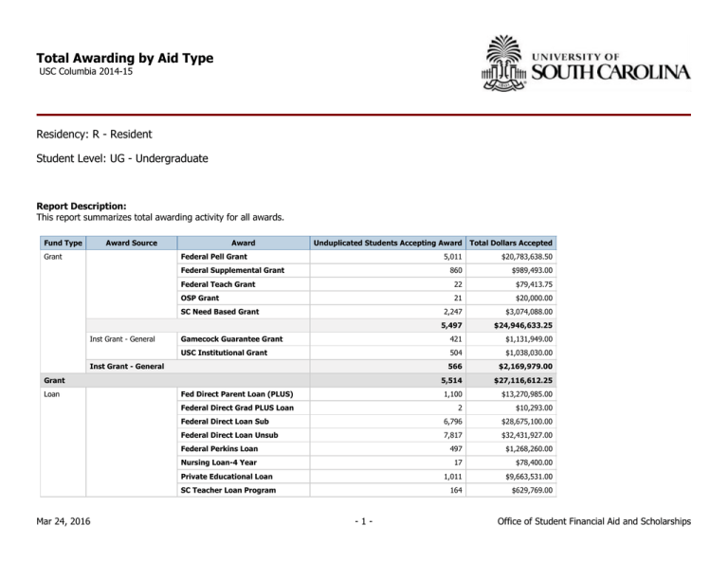Click the student count 504

point(456,353)
